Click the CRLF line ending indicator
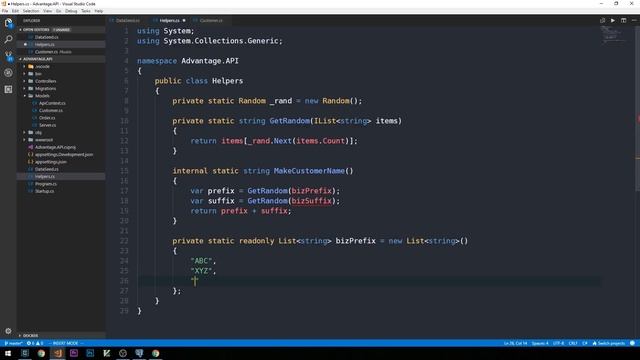640x360 pixels. click(573, 343)
